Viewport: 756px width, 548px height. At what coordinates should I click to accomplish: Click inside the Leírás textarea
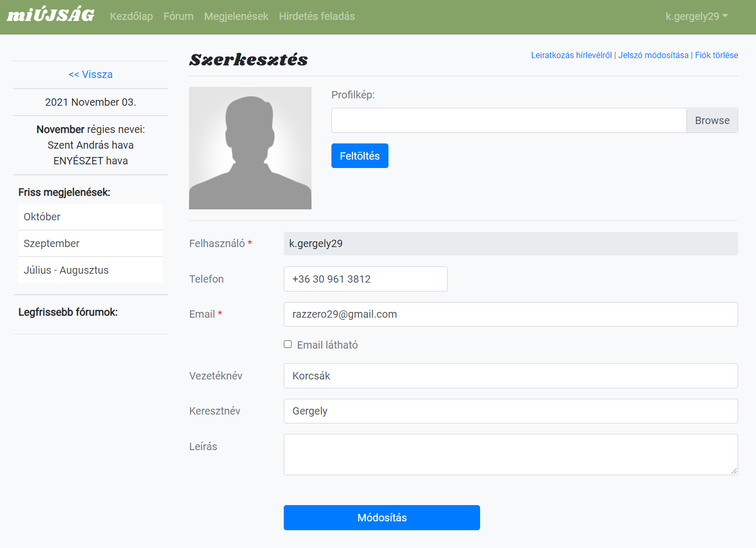(x=511, y=454)
